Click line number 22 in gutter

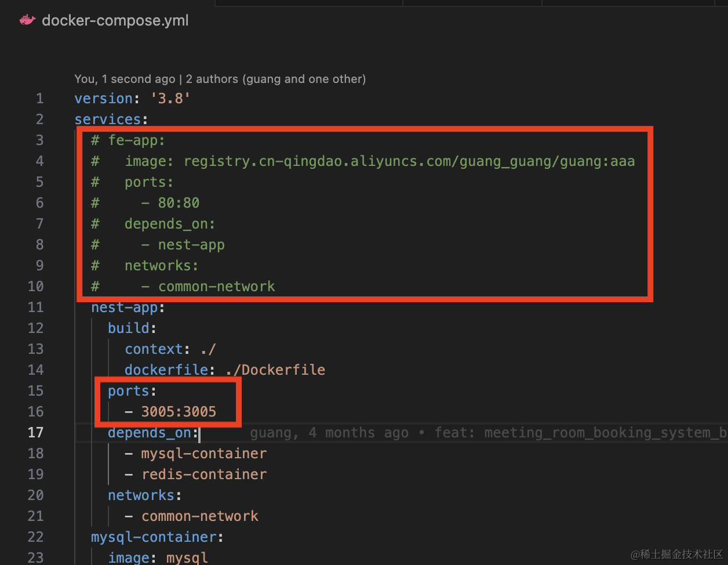(36, 537)
